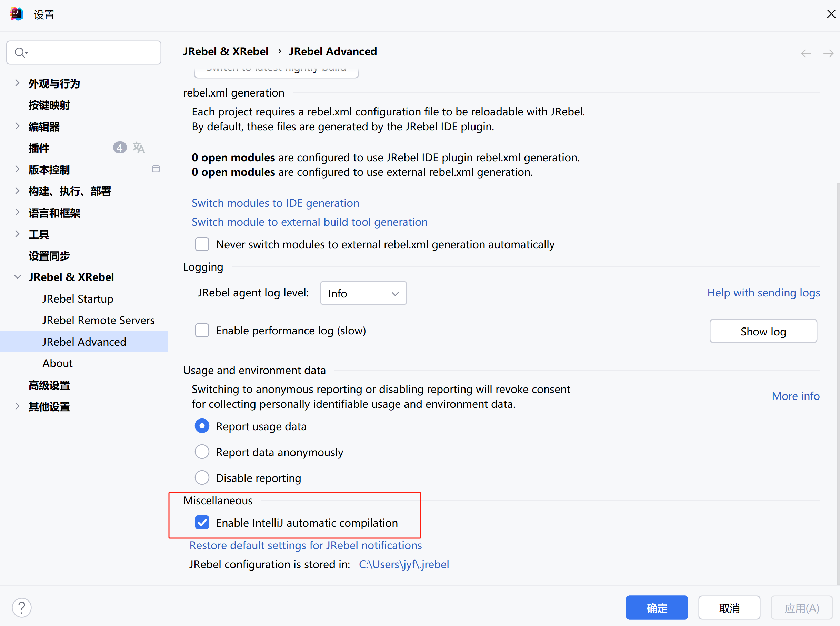
Task: Expand the 外观与行为 tree node
Action: 17,83
